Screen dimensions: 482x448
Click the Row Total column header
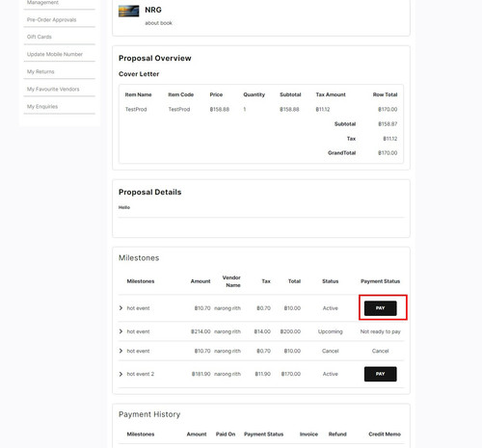click(x=385, y=94)
